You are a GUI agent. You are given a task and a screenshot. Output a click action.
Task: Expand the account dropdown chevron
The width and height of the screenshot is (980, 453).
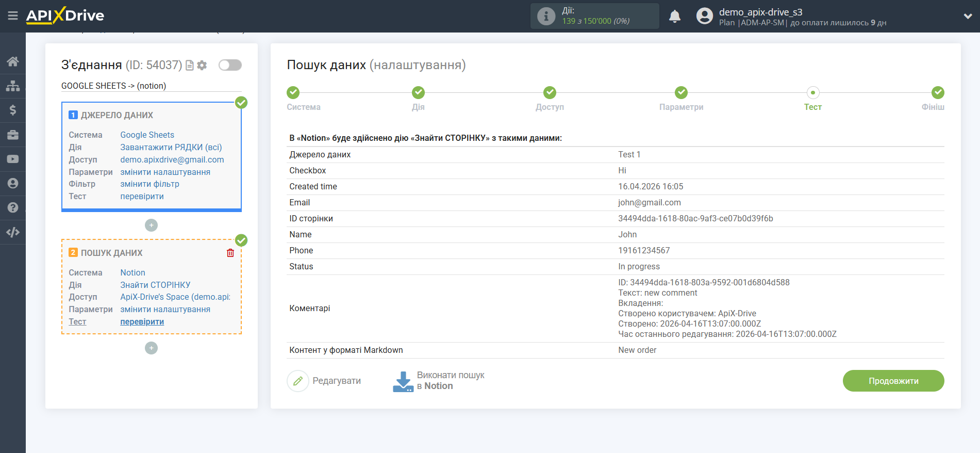tap(968, 17)
